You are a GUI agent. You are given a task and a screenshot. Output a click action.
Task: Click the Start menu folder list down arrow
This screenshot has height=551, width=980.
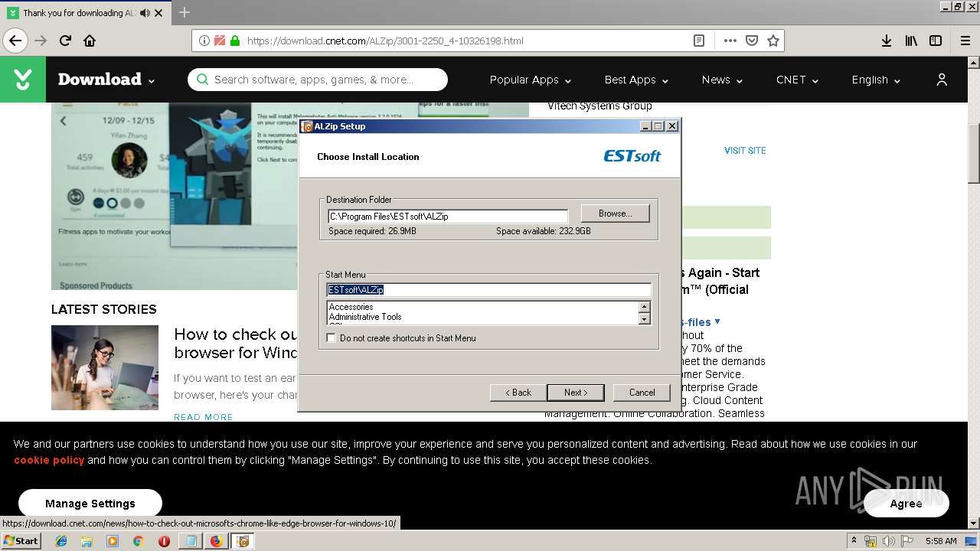point(644,319)
